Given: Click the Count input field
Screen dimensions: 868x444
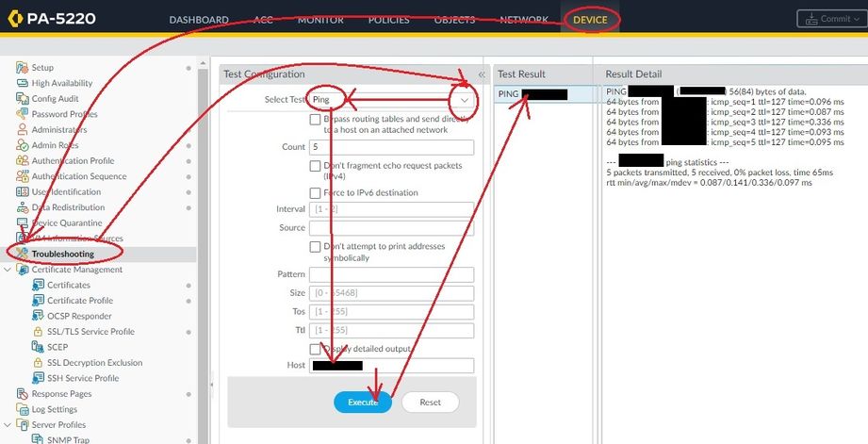Looking at the screenshot, I should (391, 147).
